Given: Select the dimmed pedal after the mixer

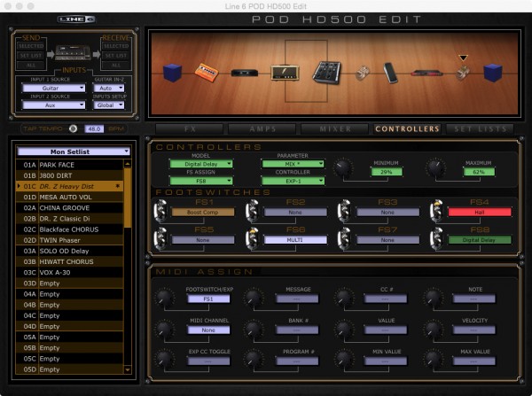Looking at the screenshot, I should [362, 73].
